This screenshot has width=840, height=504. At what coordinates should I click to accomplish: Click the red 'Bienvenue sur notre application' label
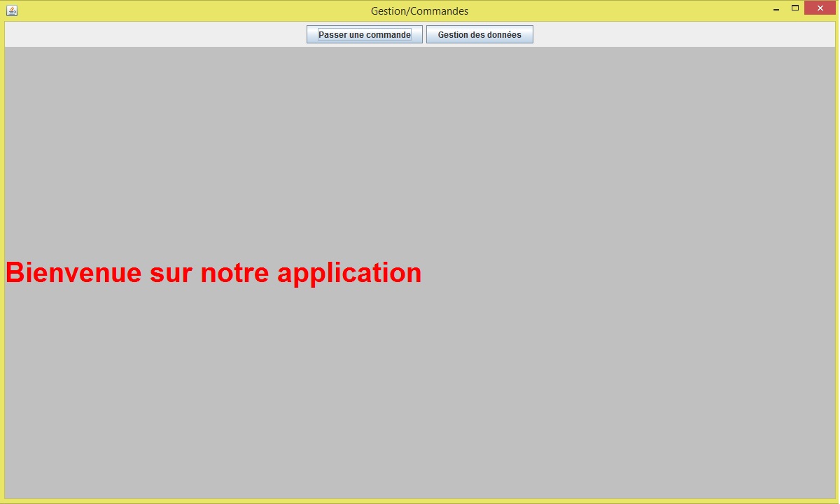coord(213,272)
